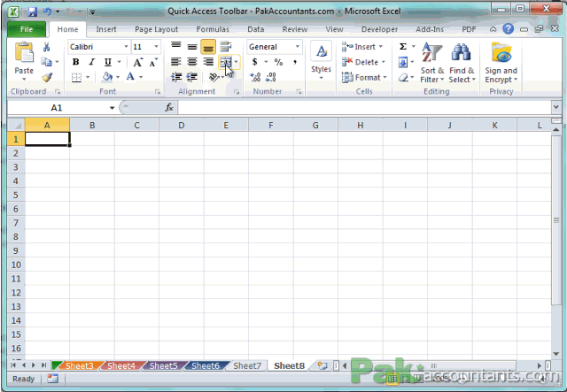Toggle Align Text Right
Screen dimensions: 567x392
[208, 62]
